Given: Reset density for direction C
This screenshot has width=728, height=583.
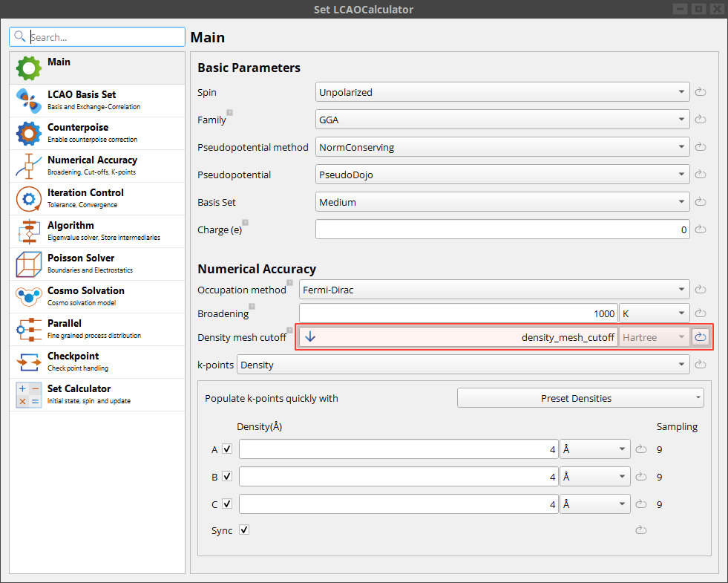Looking at the screenshot, I should coord(641,504).
